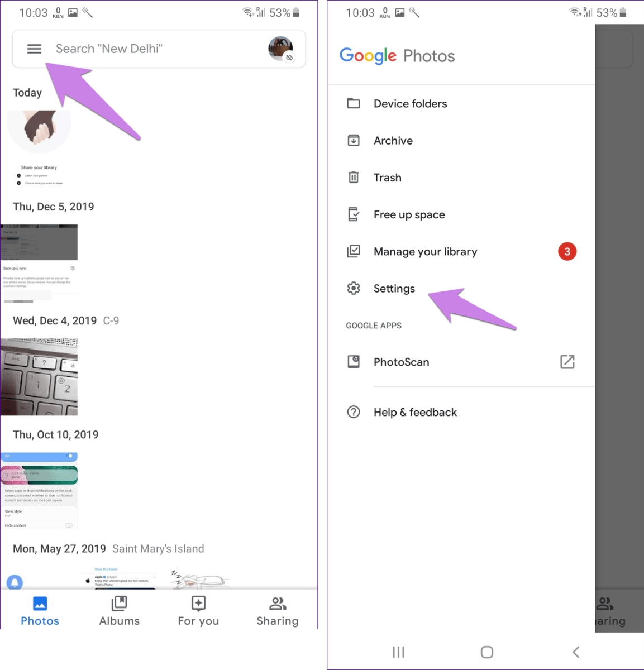Tap the GOOGLE APPS section label
The image size is (644, 670).
coord(374,326)
